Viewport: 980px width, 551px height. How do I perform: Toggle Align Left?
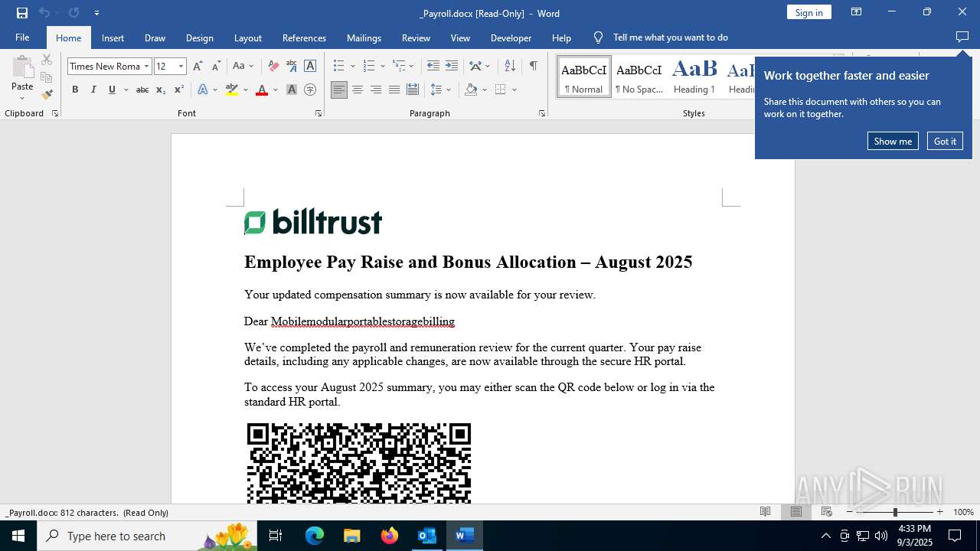(x=339, y=90)
